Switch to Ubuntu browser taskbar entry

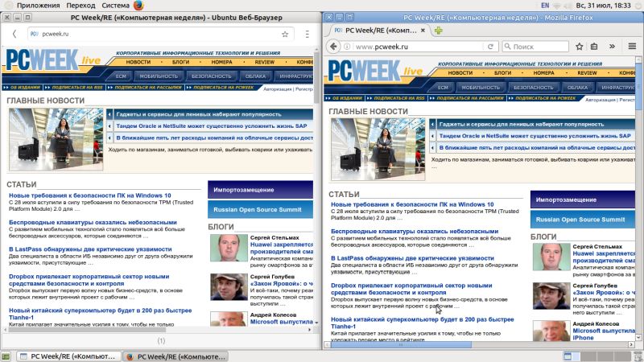[x=69, y=356]
